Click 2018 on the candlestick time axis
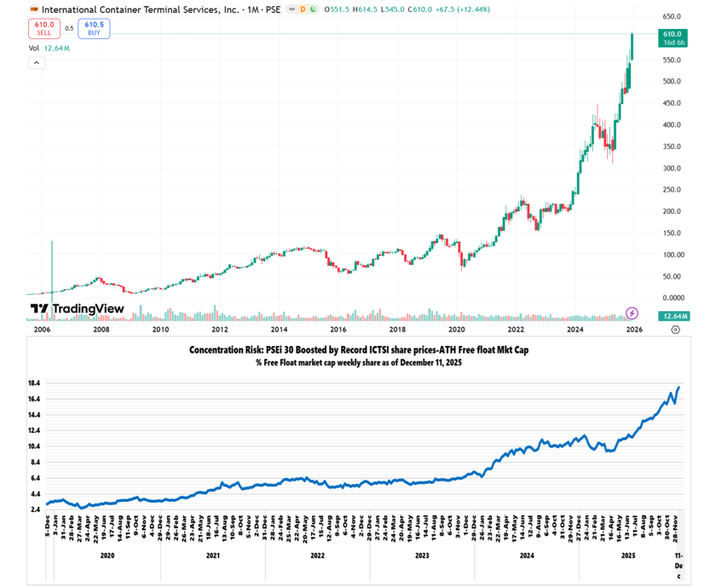 397,330
